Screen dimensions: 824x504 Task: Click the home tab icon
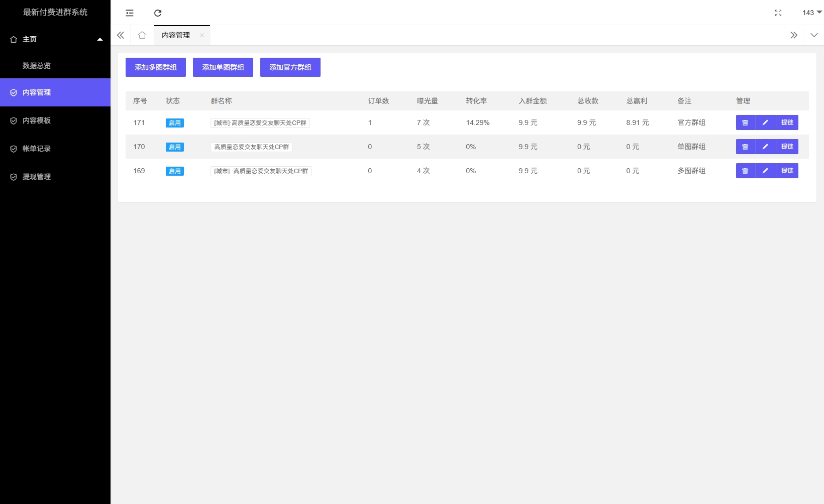tap(142, 35)
